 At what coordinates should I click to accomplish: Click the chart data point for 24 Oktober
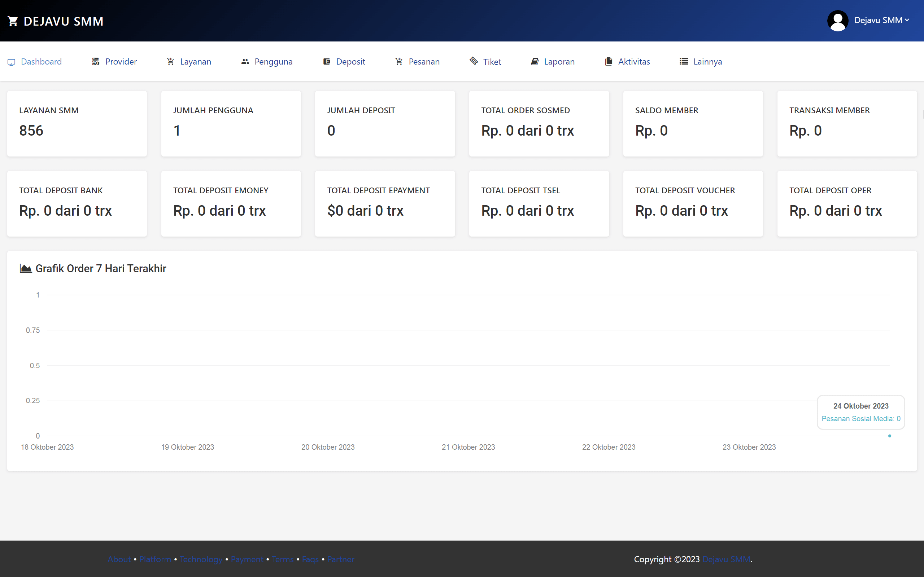click(890, 436)
